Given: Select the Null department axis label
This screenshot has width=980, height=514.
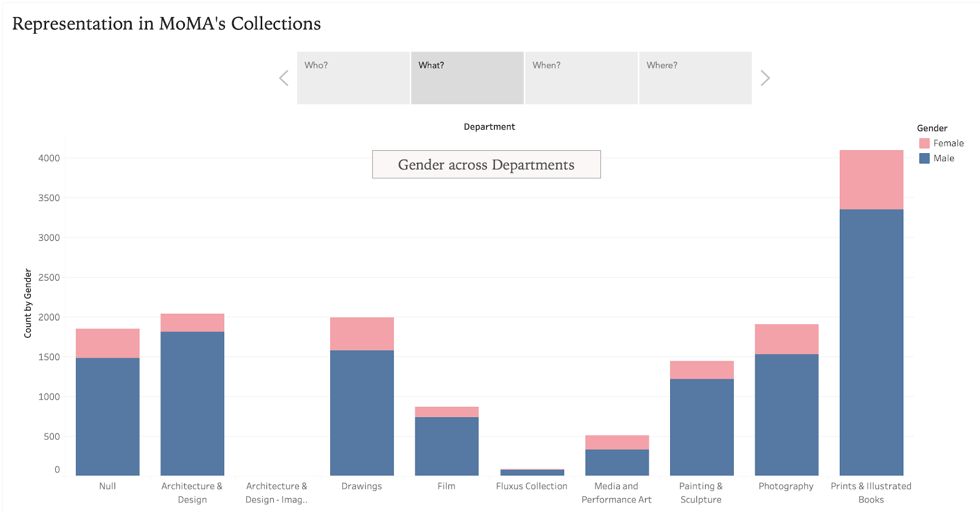Looking at the screenshot, I should click(107, 486).
